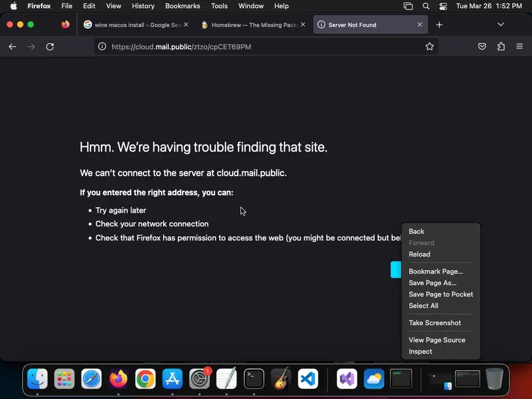This screenshot has width=532, height=399.
Task: Open minimized window thumbnail beside the Trash
Action: tap(467, 379)
